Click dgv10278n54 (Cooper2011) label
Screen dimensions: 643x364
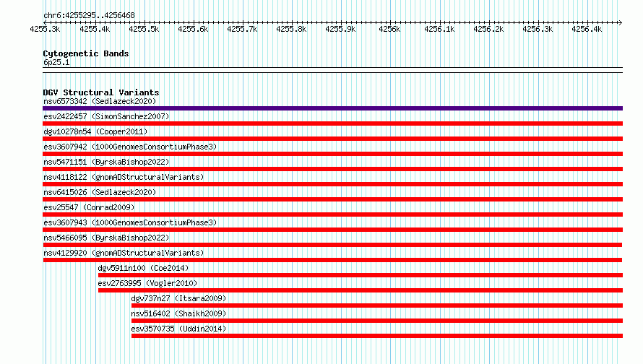(95, 131)
